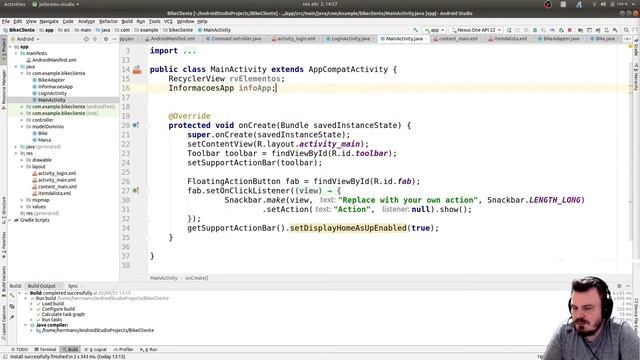Click the gutter icon on line 14

point(137,70)
